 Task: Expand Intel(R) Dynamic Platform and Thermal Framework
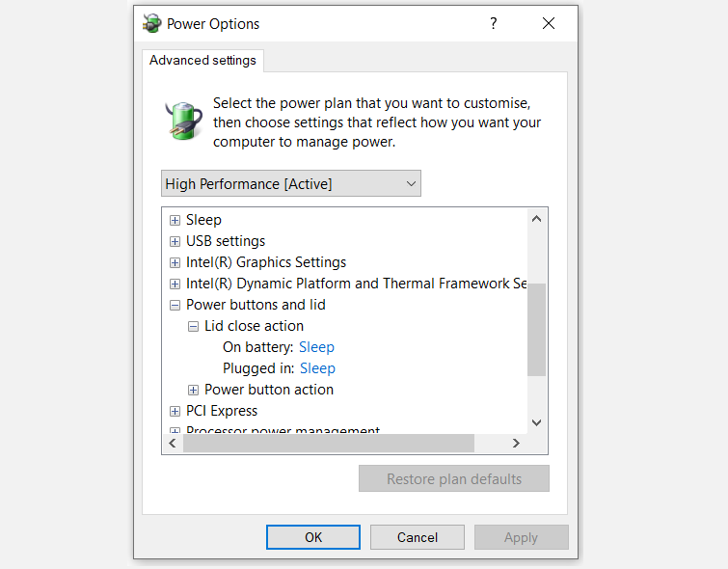[x=175, y=284]
